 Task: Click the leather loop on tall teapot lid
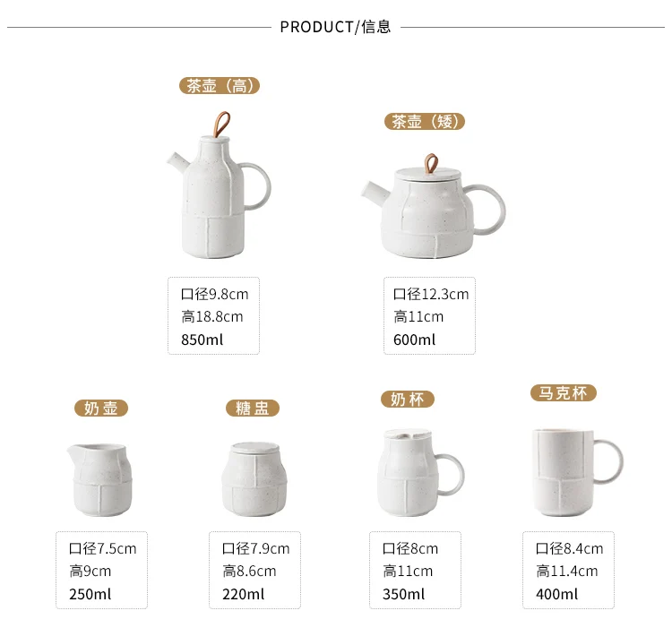[x=221, y=124]
